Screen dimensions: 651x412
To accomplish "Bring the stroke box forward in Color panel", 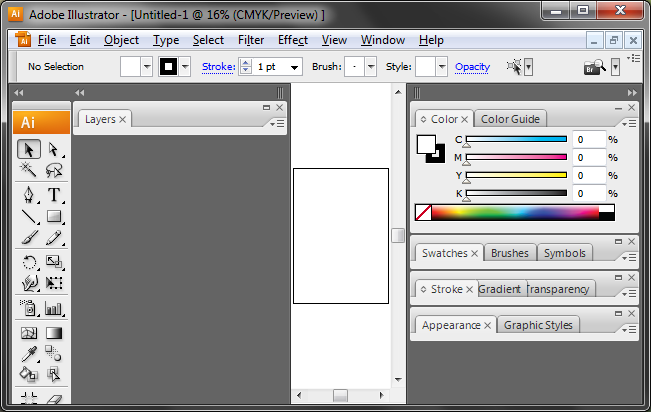I will point(439,156).
